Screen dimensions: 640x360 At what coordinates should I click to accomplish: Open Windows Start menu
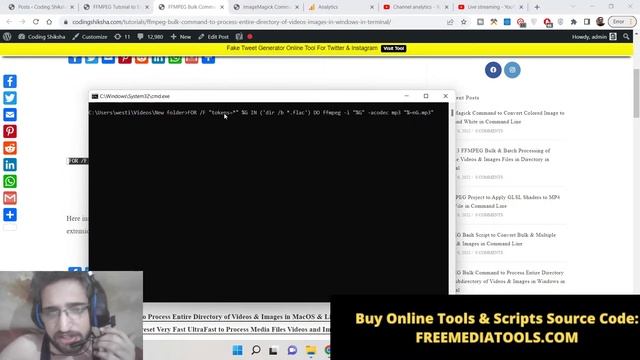[x=238, y=350]
